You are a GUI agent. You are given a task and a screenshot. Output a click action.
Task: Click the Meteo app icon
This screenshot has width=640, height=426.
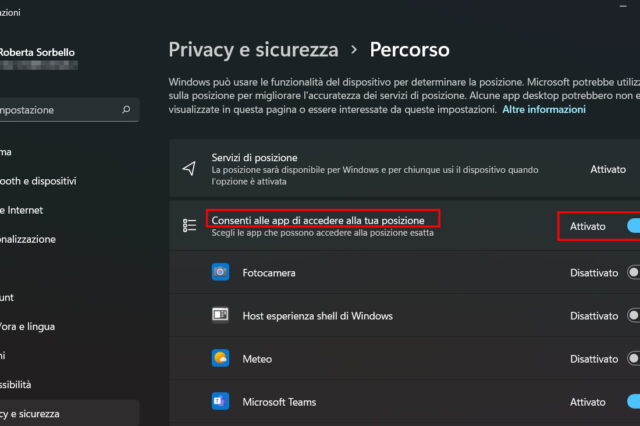coord(221,358)
